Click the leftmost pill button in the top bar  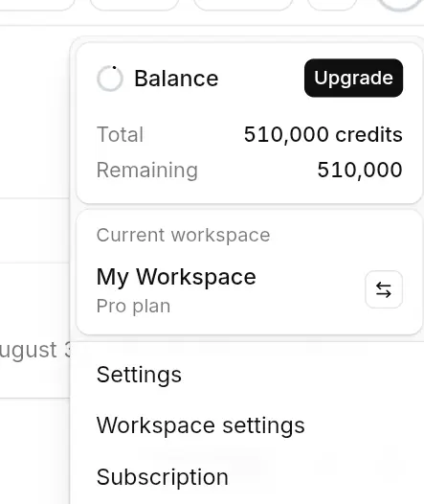36,5
